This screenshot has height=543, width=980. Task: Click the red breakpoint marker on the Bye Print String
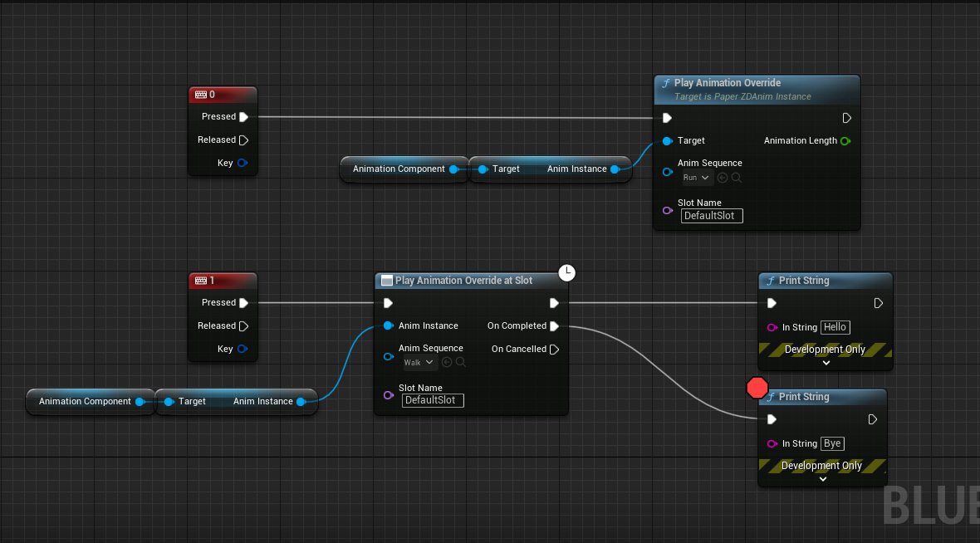pos(757,388)
